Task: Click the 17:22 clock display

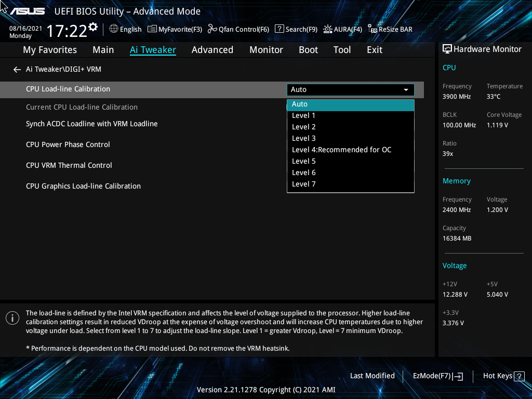Action: (x=66, y=31)
